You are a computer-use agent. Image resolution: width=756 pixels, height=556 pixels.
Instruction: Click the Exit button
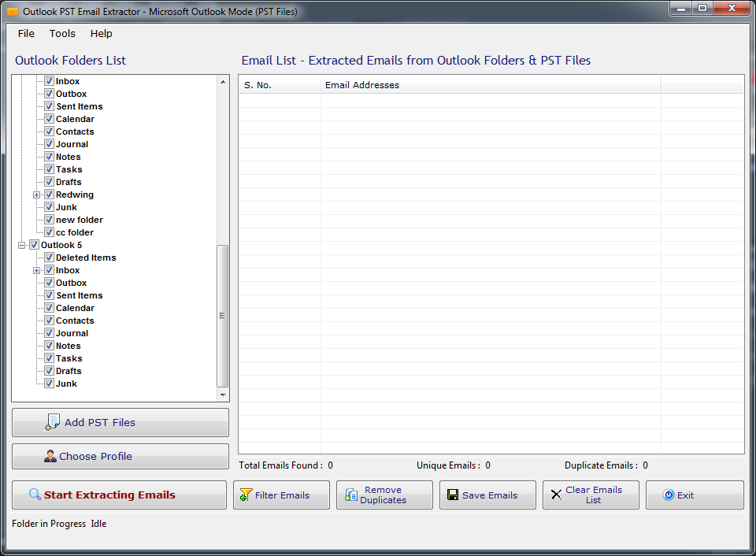(x=695, y=495)
